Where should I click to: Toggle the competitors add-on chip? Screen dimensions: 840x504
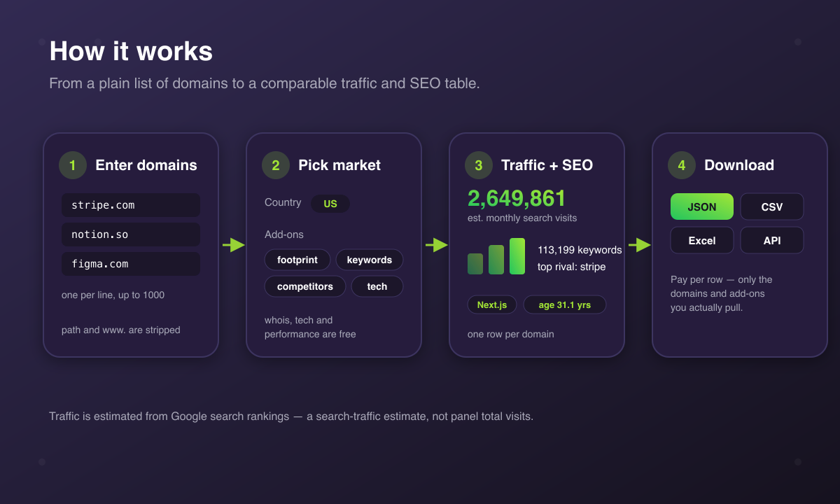tap(305, 286)
